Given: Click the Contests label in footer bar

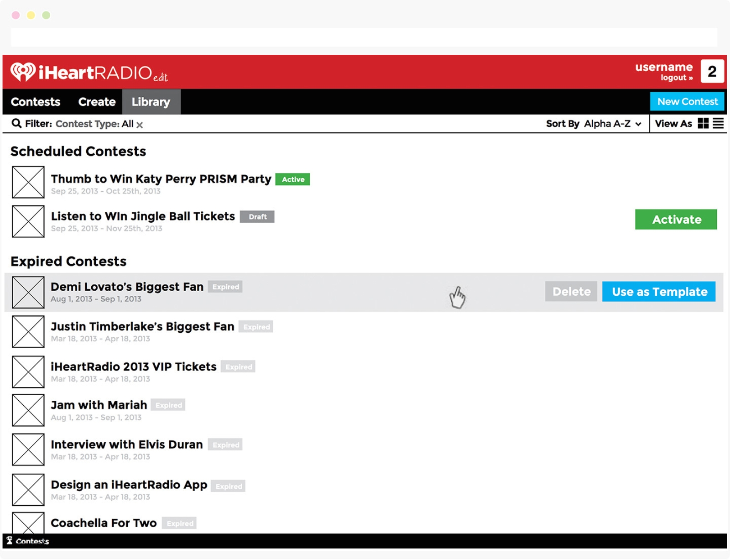Looking at the screenshot, I should point(32,541).
